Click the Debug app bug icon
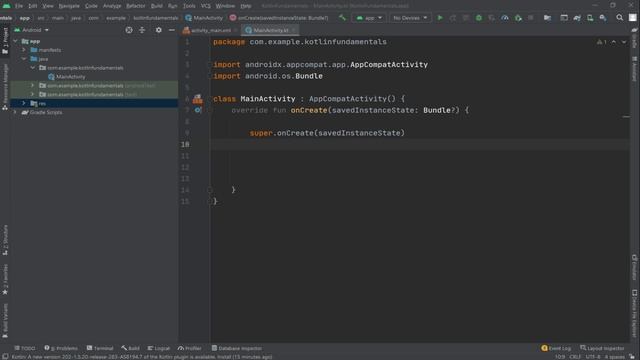640x360 pixels. point(479,18)
